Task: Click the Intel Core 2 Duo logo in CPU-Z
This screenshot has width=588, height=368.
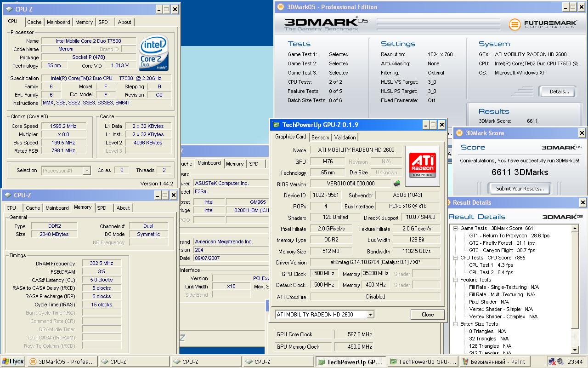Action: (x=154, y=53)
